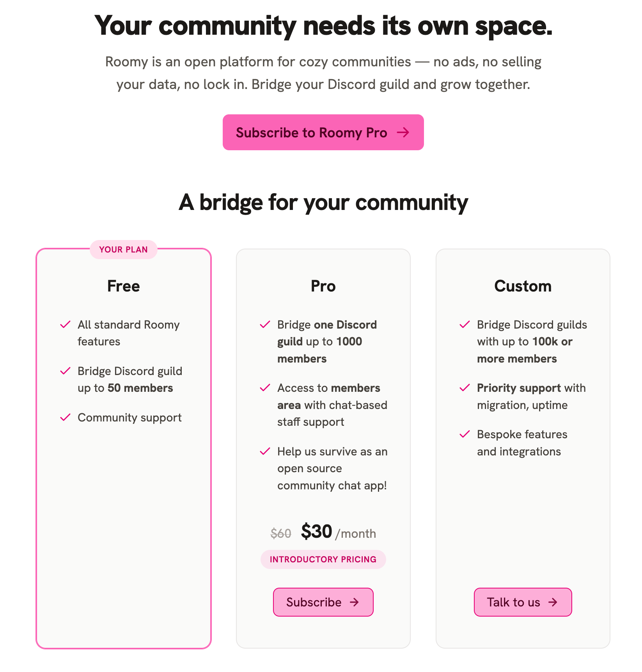642x672 pixels.
Task: Select the Custom plan heading
Action: (523, 286)
